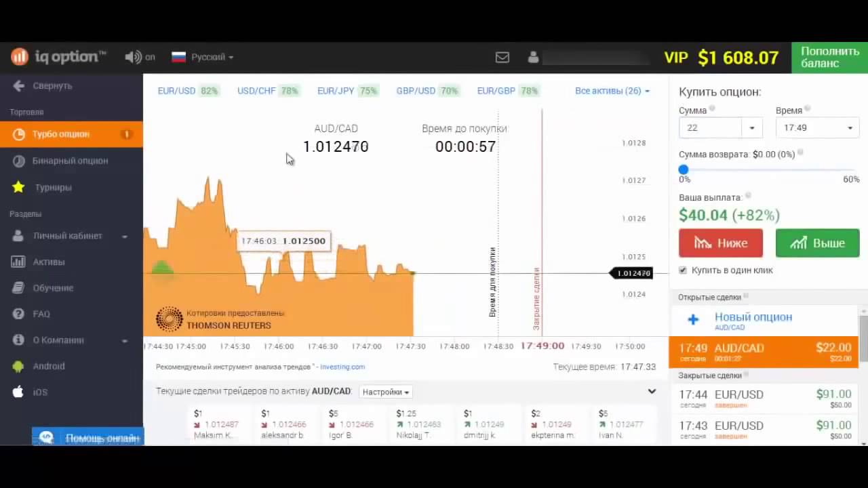Open the Русский language dropdown

(202, 57)
